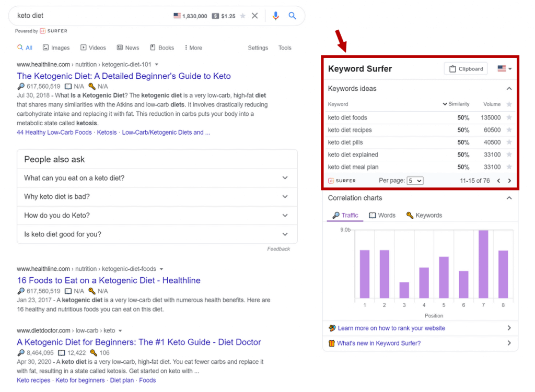Open the Clipboard in Keyword Surfer header
The height and width of the screenshot is (392, 535).
click(465, 68)
